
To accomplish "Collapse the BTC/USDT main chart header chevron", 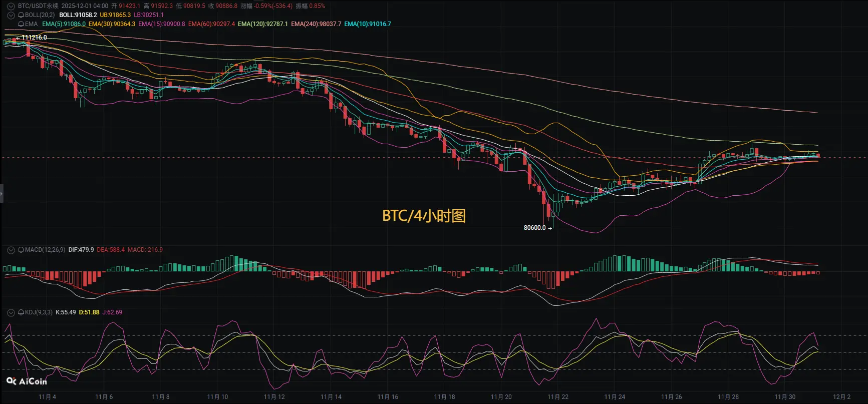I will (x=11, y=6).
